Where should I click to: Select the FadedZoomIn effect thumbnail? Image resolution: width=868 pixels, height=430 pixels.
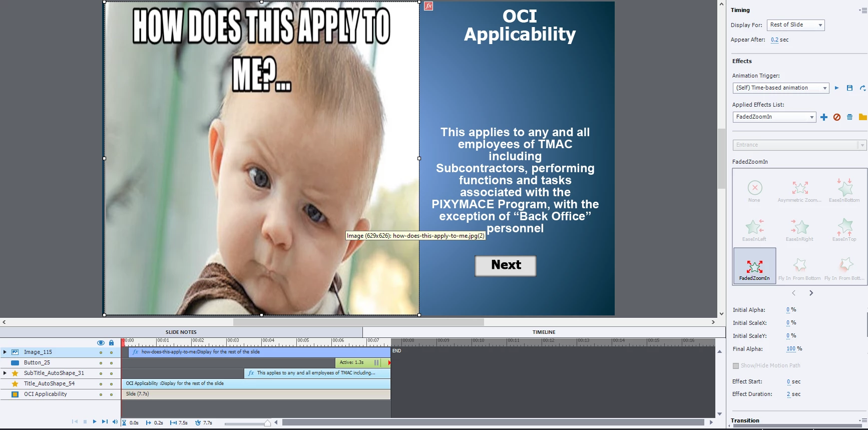click(754, 265)
